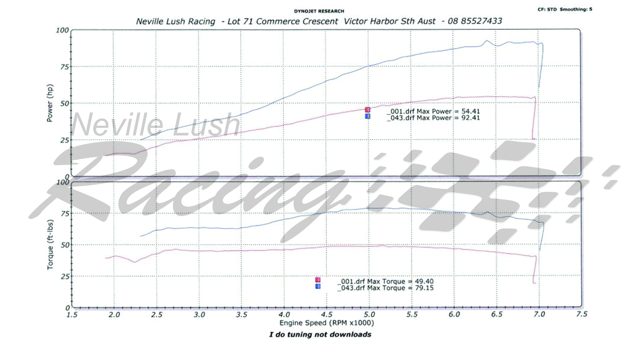Select the '_043.drf Max Torque = 79.15' label
This screenshot has width=644, height=347.
pyautogui.click(x=385, y=288)
